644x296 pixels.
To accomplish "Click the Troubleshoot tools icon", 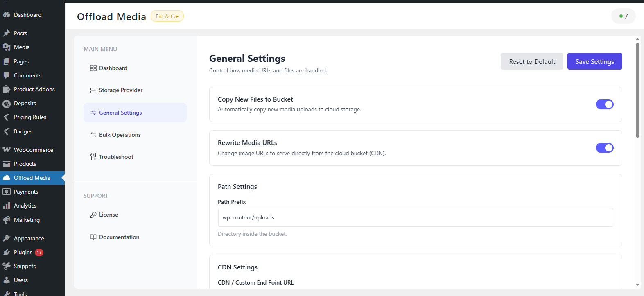I will tap(93, 157).
